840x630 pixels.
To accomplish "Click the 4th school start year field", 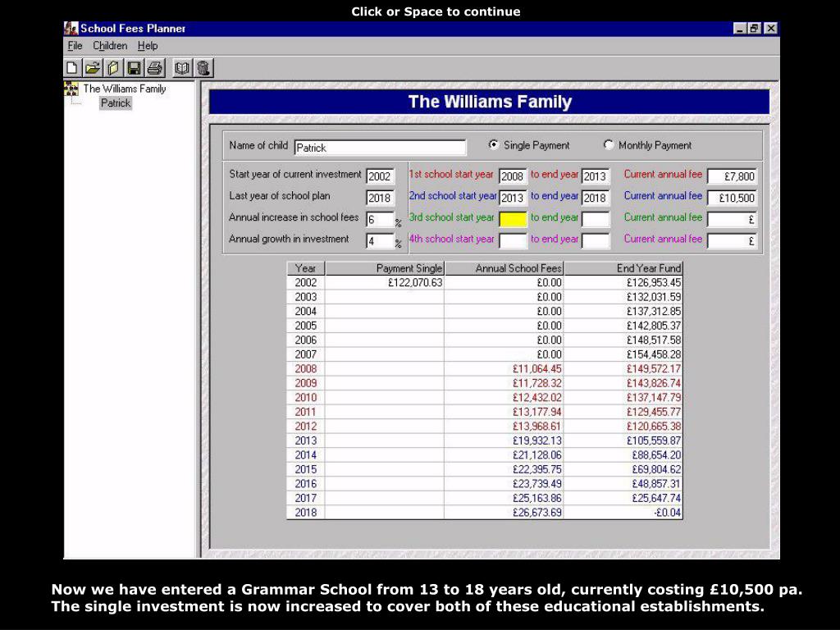I will coord(513,241).
